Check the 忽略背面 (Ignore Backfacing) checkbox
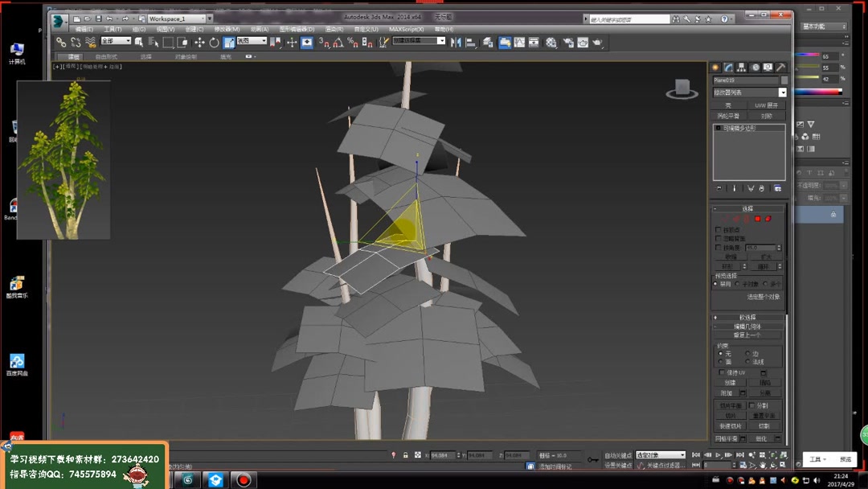868x489 pixels. click(x=719, y=237)
